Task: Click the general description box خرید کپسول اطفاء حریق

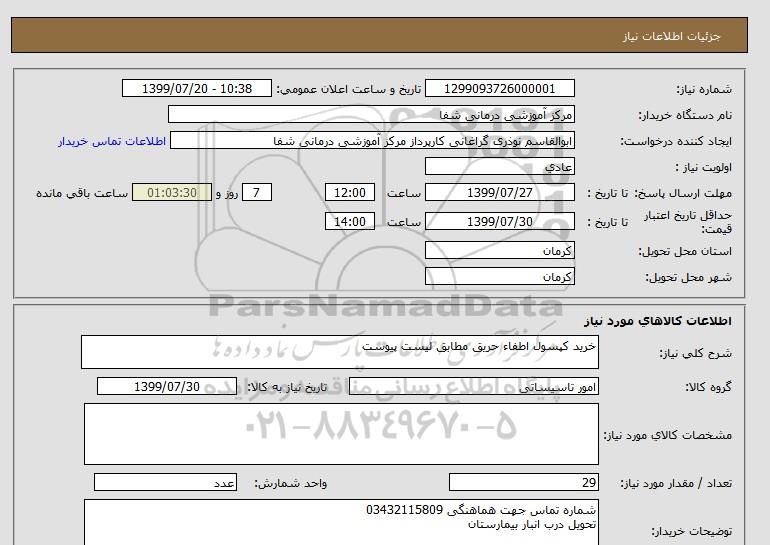Action: pyautogui.click(x=340, y=352)
